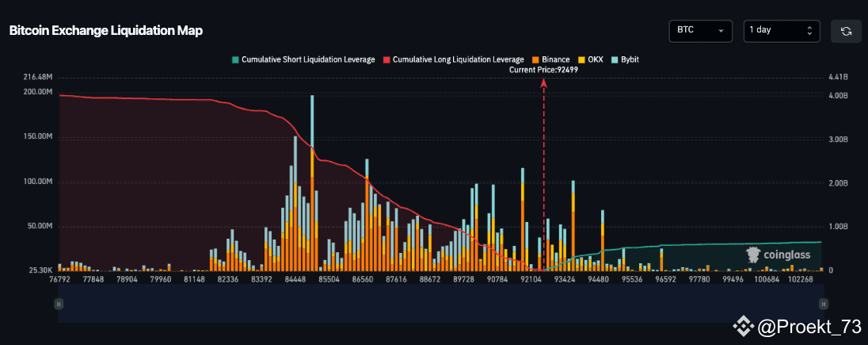Image resolution: width=868 pixels, height=345 pixels.
Task: Open the BTC coin dropdown
Action: pos(700,31)
